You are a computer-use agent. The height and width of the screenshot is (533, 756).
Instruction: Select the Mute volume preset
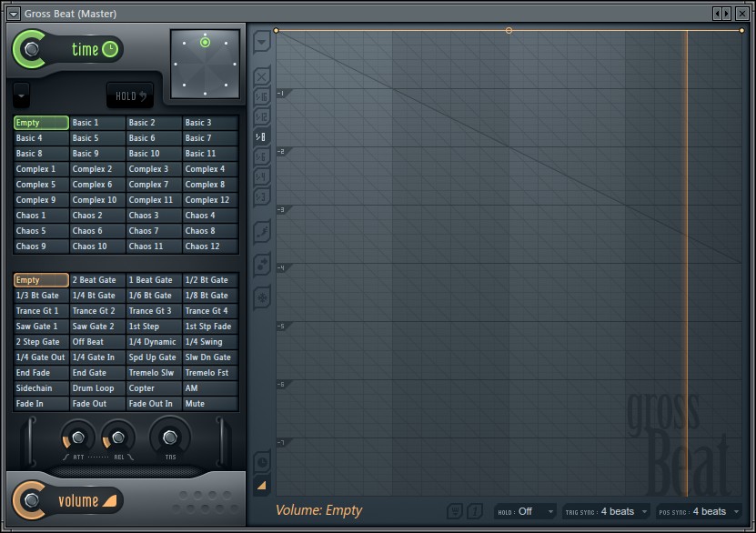coord(210,403)
